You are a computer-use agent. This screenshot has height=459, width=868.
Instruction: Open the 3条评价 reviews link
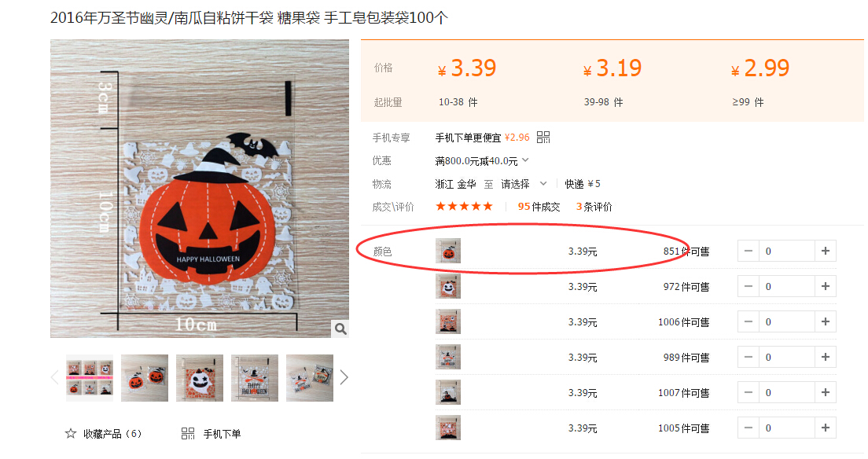[594, 207]
